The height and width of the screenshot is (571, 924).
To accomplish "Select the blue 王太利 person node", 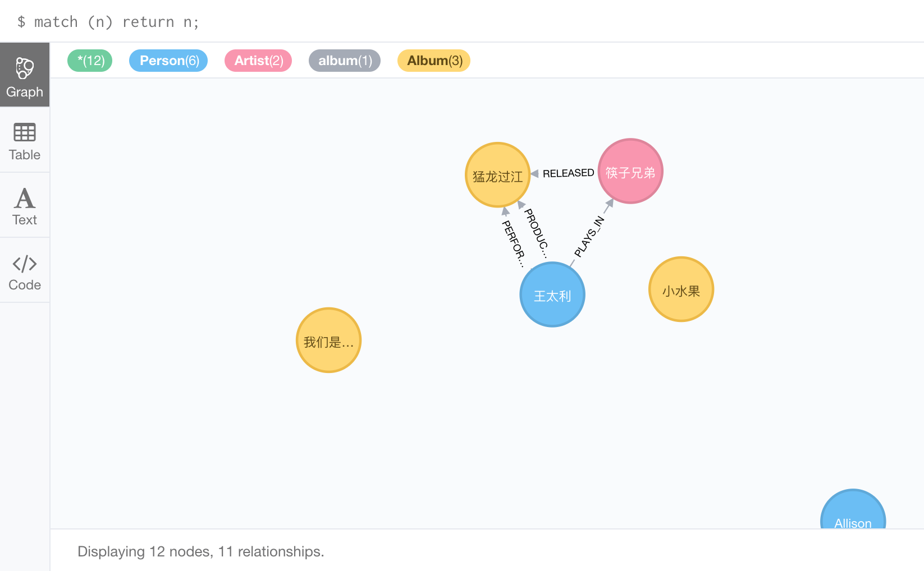I will click(x=552, y=295).
